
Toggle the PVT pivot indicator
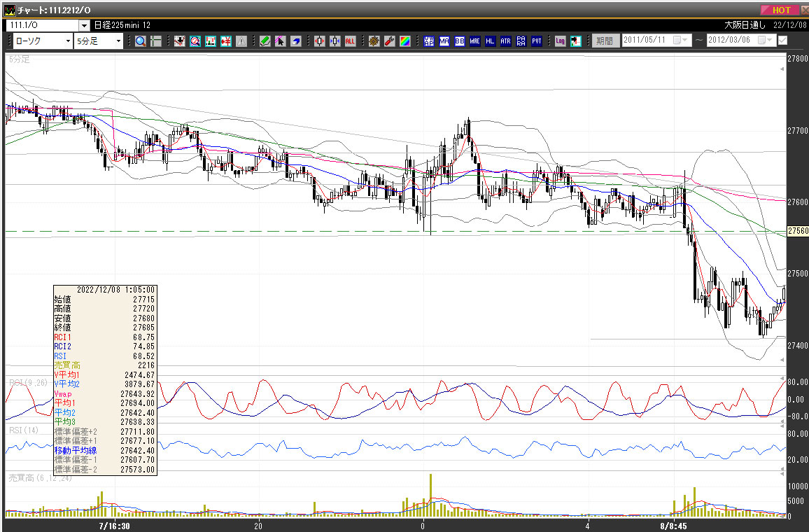[x=537, y=41]
